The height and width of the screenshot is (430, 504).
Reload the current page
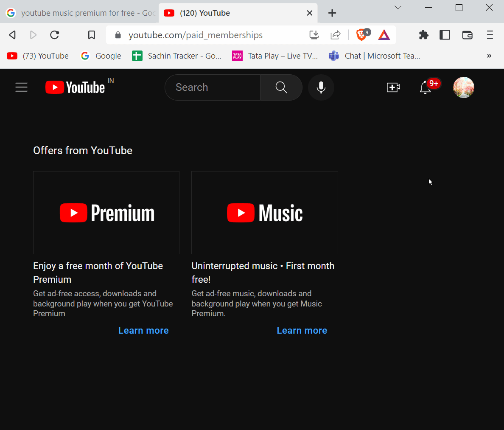(55, 35)
